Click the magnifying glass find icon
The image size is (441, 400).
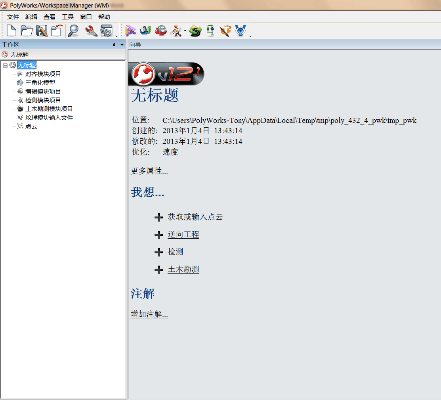click(x=73, y=31)
